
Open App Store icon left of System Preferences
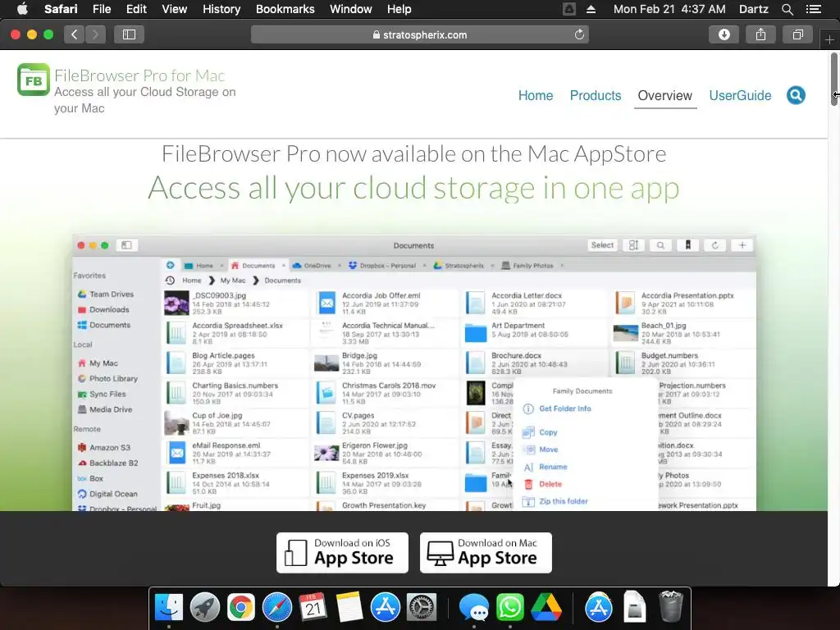(386, 608)
